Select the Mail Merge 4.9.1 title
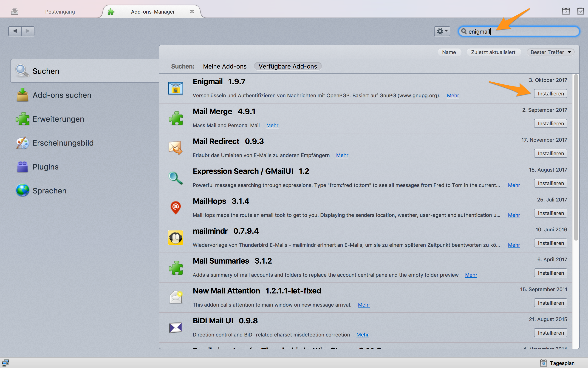This screenshot has width=588, height=368. coord(224,112)
